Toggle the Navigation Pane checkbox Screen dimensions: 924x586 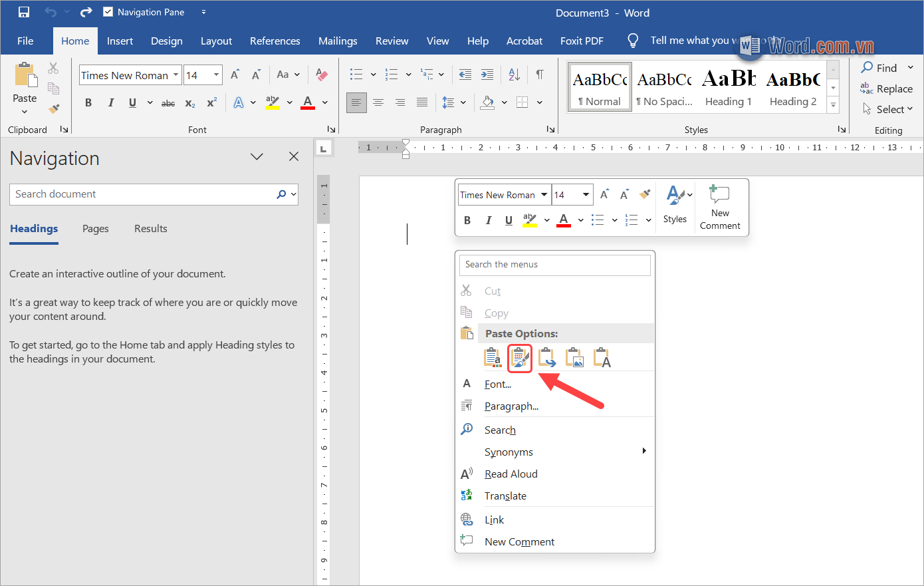(108, 12)
